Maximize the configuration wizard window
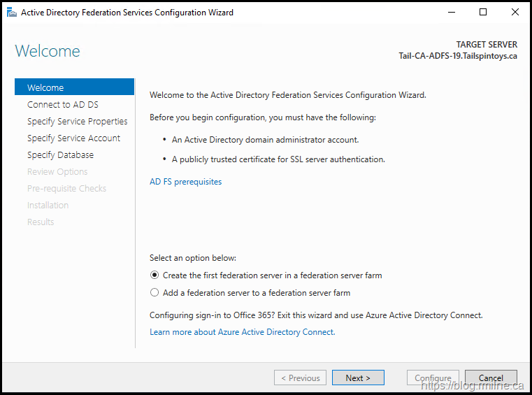The width and height of the screenshot is (532, 395). 483,12
